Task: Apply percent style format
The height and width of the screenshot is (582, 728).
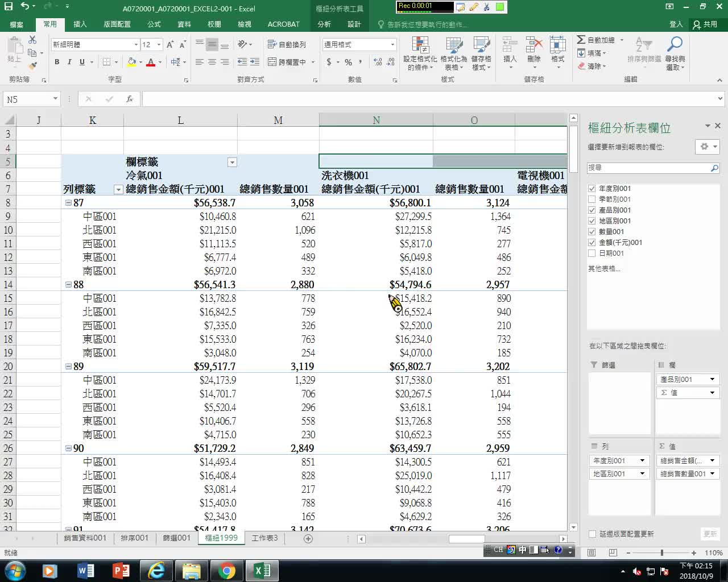Action: coord(348,62)
